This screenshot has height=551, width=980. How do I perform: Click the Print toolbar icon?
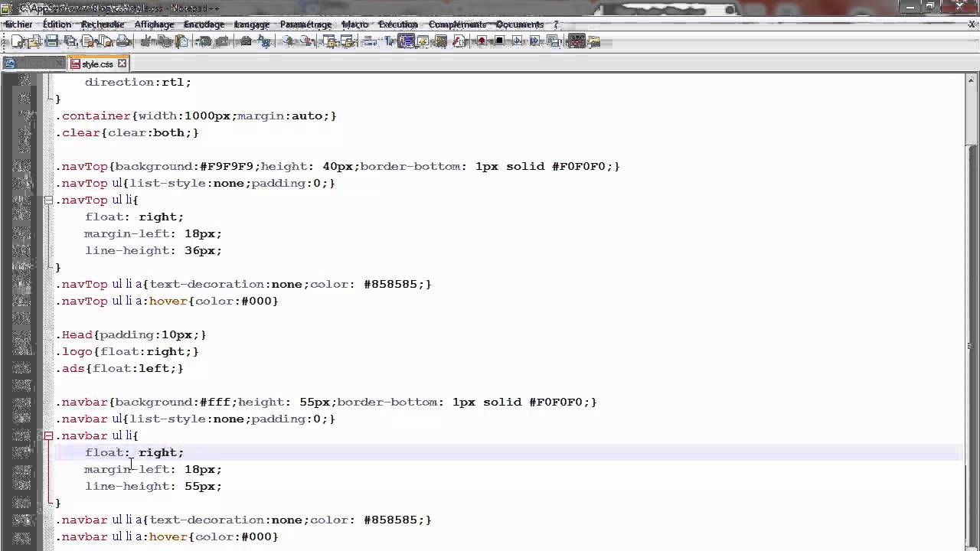123,41
